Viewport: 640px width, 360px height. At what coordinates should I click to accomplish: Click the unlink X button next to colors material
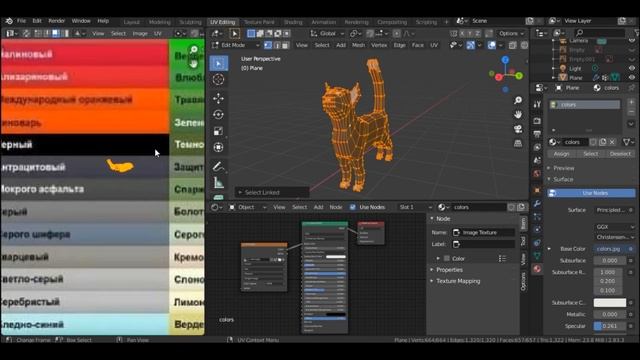point(612,142)
